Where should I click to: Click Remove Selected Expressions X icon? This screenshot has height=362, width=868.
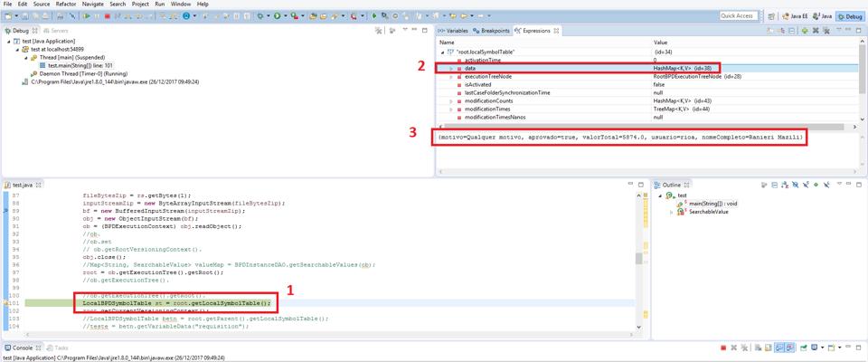(816, 31)
